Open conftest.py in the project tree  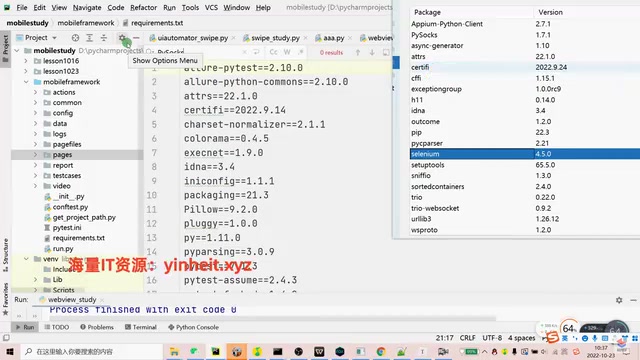pyautogui.click(x=70, y=207)
